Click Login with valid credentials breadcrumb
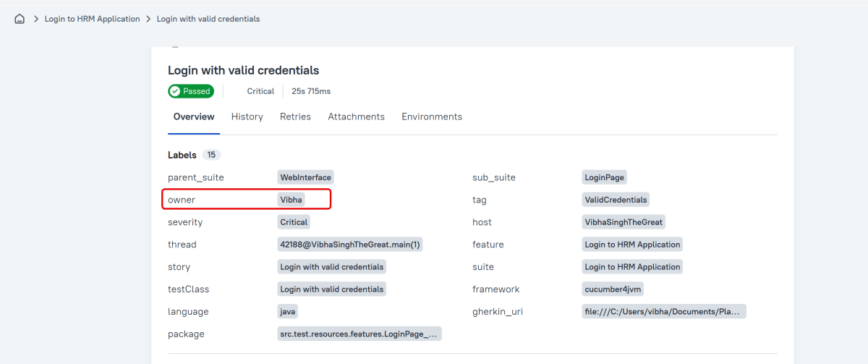 pyautogui.click(x=208, y=19)
